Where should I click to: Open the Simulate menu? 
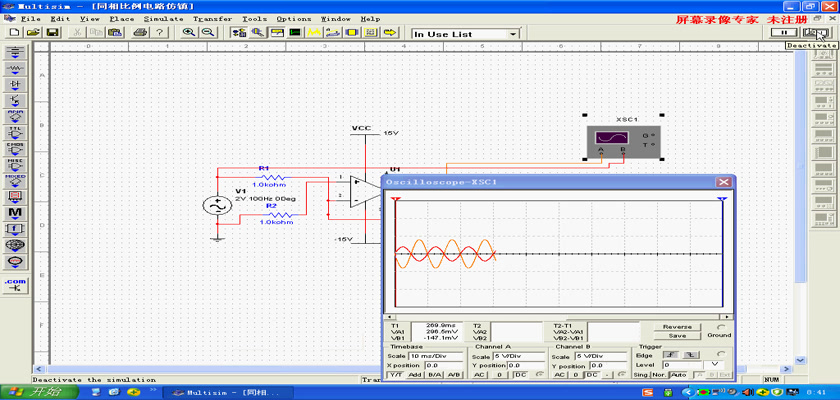[x=163, y=19]
